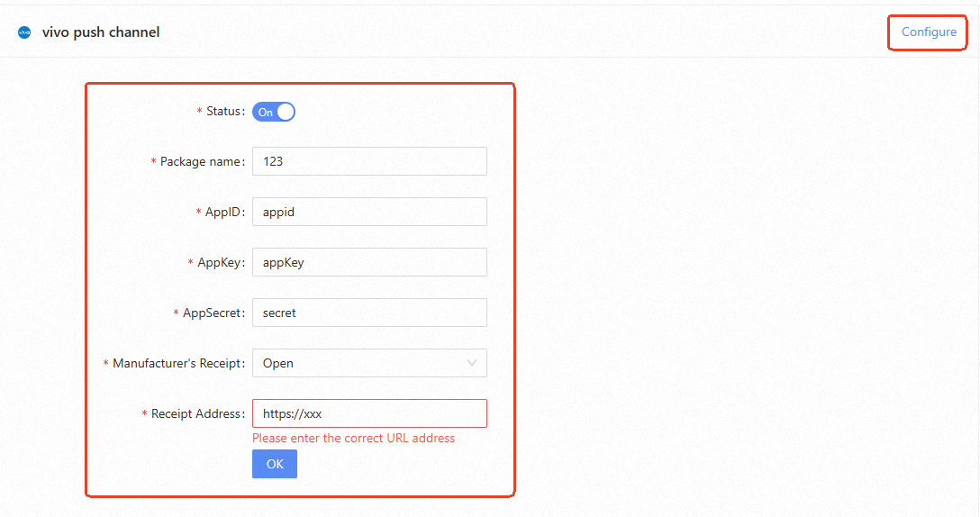Viewport: 980px width, 517px height.
Task: Toggle the Status switch off
Action: tap(274, 112)
